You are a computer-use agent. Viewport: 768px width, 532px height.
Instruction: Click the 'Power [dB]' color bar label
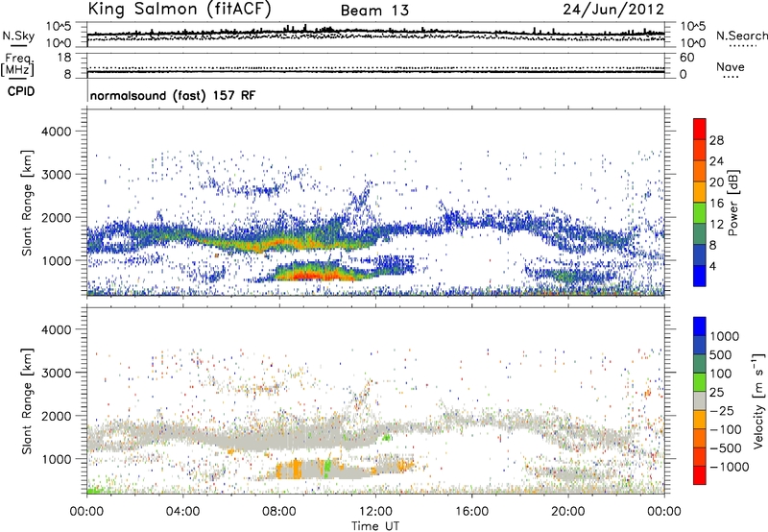(x=732, y=203)
